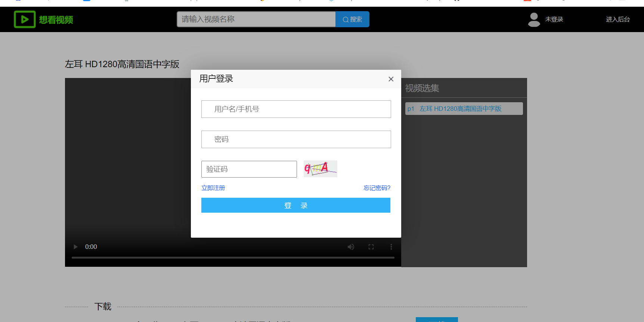
Task: Click the green play logo icon
Action: [25, 19]
